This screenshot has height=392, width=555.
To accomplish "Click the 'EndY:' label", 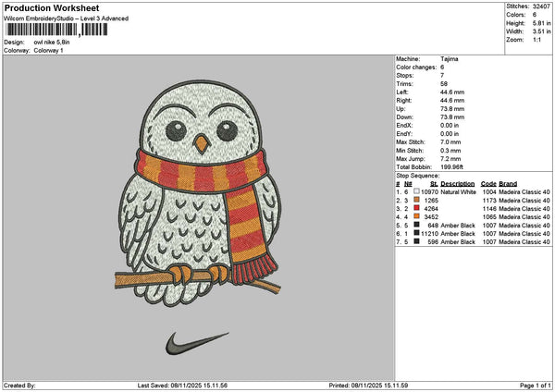I will point(404,134).
